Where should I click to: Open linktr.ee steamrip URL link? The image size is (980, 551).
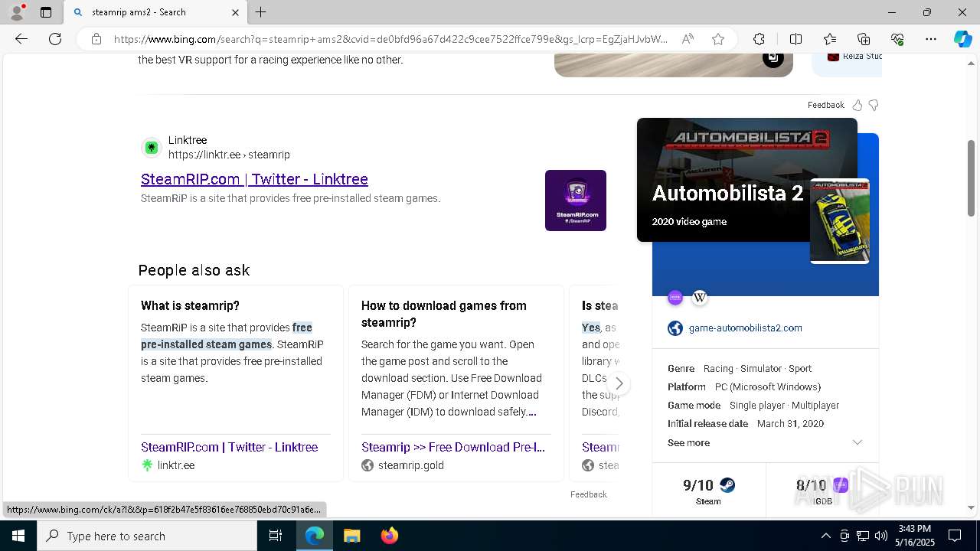tap(229, 155)
